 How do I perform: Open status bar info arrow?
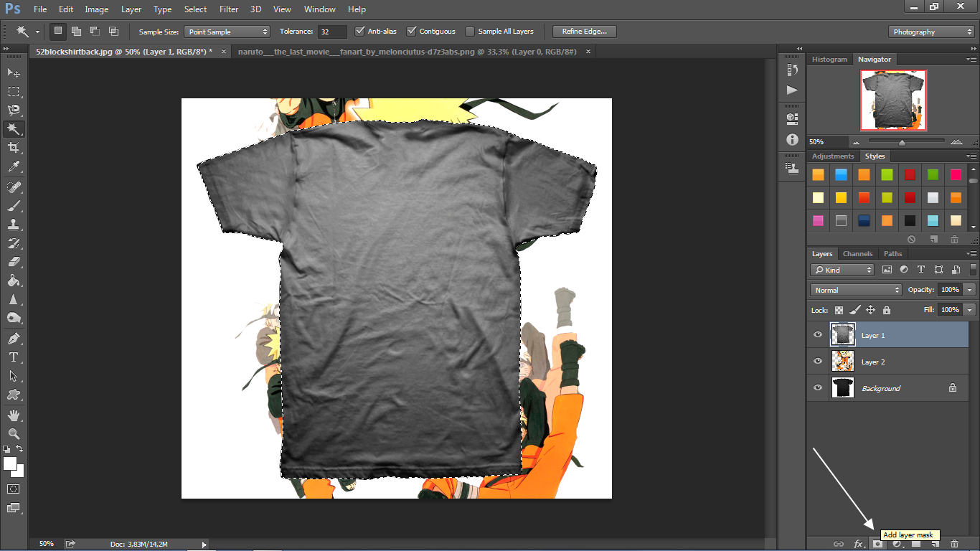(x=204, y=545)
